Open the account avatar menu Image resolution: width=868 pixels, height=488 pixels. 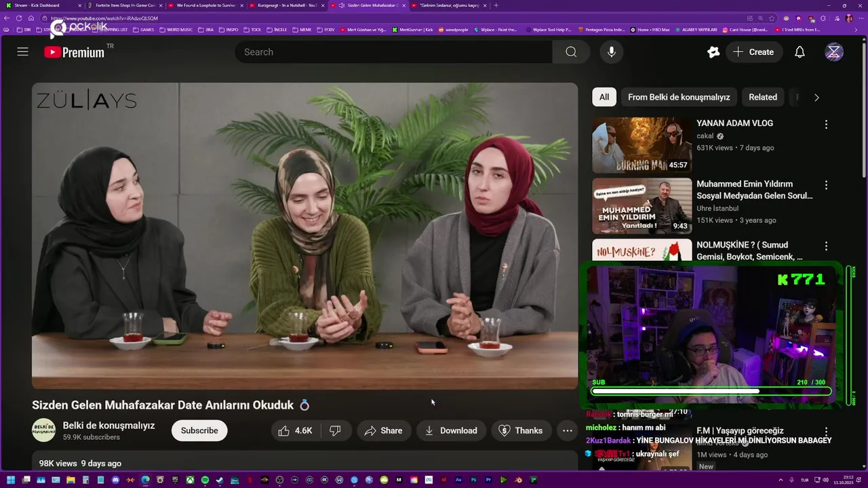click(834, 52)
